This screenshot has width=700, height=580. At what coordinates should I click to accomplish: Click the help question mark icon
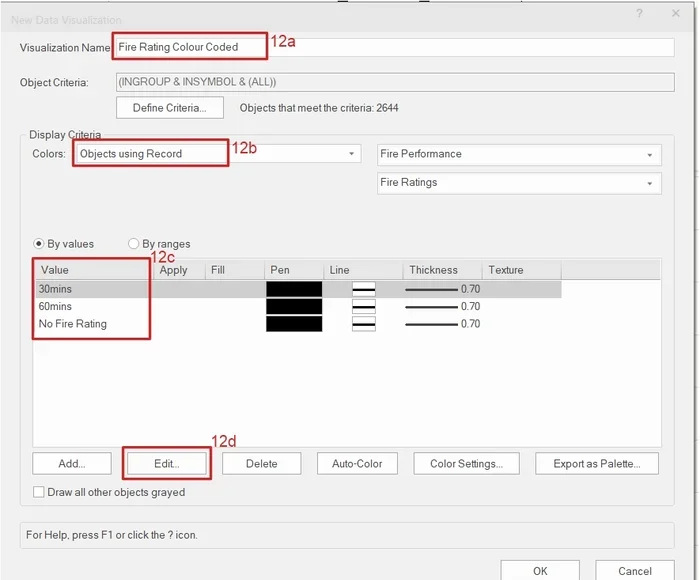pyautogui.click(x=639, y=14)
